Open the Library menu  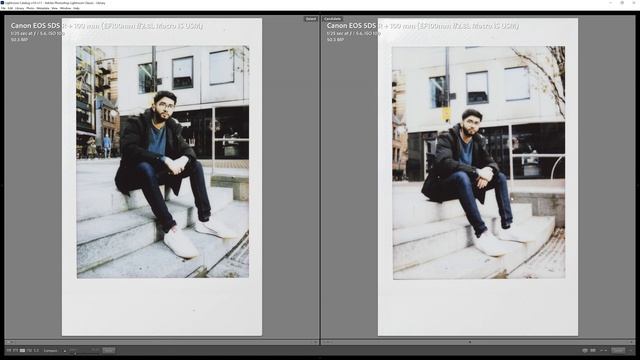19,8
